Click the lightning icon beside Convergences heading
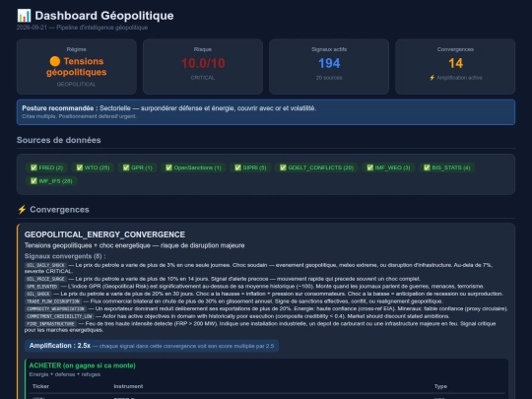532x399 pixels. tap(22, 210)
